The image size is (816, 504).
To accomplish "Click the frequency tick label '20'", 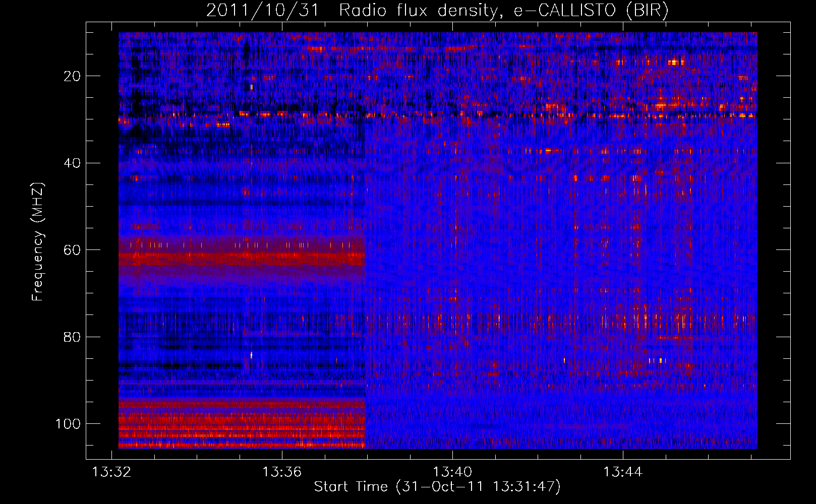I will click(72, 76).
